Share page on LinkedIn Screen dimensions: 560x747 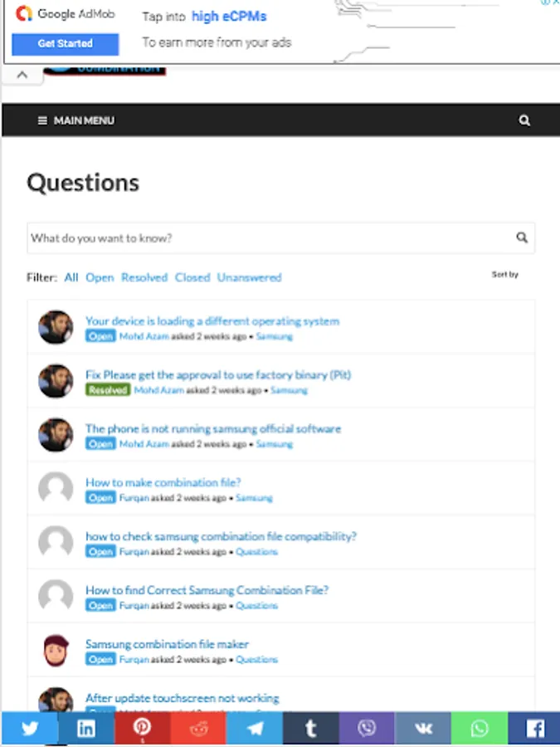[x=85, y=729]
